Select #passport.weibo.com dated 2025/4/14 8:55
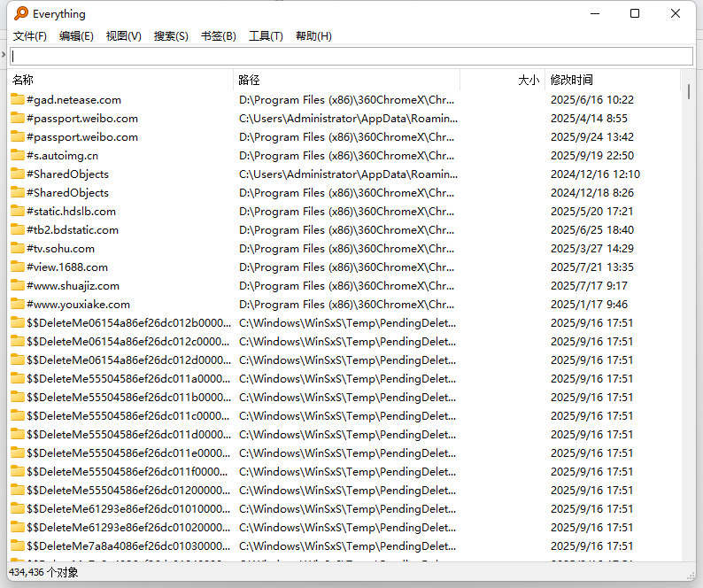Viewport: 703px width, 588px height. 82,119
